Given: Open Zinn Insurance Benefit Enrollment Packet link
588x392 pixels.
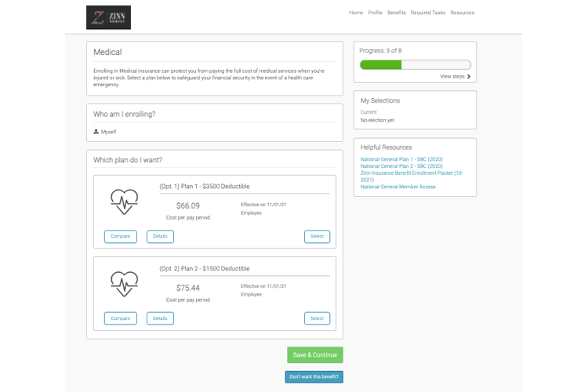Looking at the screenshot, I should [x=411, y=172].
